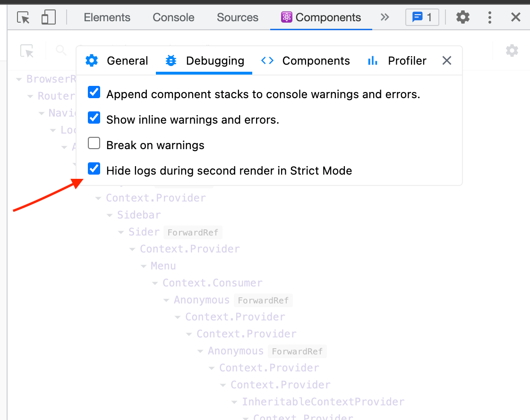
Task: Enable Break on warnings
Action: coord(94,143)
